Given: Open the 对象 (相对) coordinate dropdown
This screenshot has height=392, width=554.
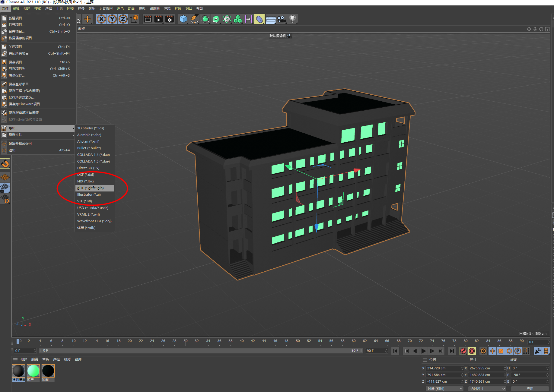Looking at the screenshot, I should 444,389.
